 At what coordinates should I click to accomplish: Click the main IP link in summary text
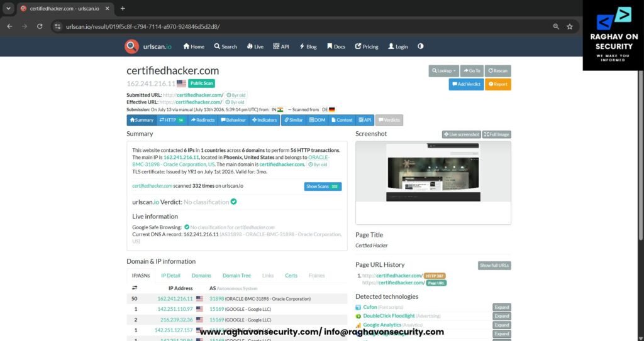coord(181,157)
